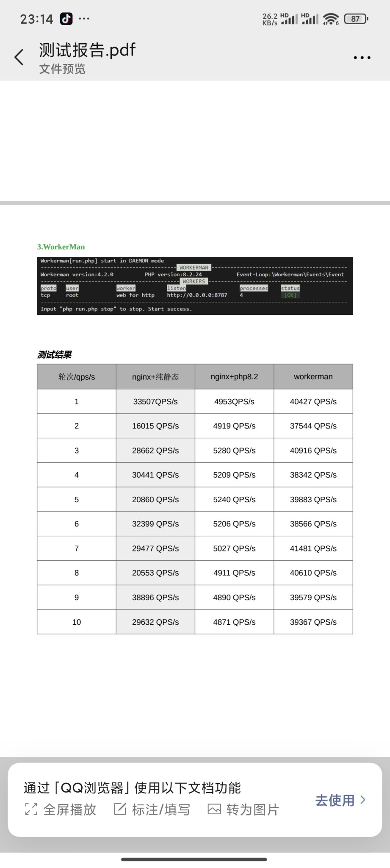Screen dimensions: 390x868
Task: Tap the 5240 QPS/s cell
Action: coord(234,500)
